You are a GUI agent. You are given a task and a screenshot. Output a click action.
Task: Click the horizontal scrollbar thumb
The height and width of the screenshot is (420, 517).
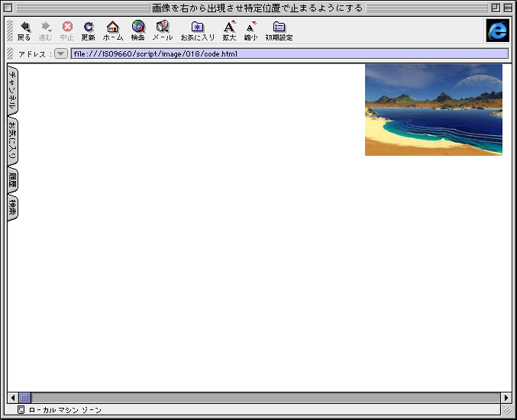point(24,398)
